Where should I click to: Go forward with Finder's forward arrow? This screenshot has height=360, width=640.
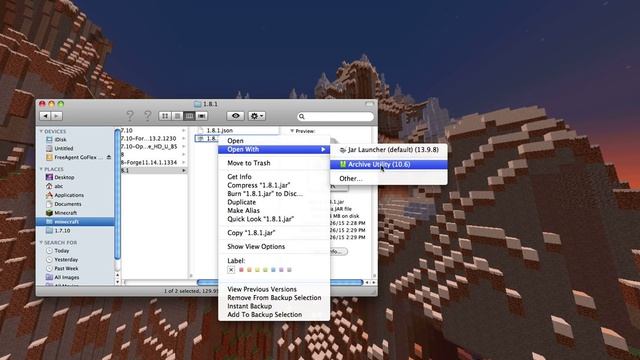pos(57,116)
